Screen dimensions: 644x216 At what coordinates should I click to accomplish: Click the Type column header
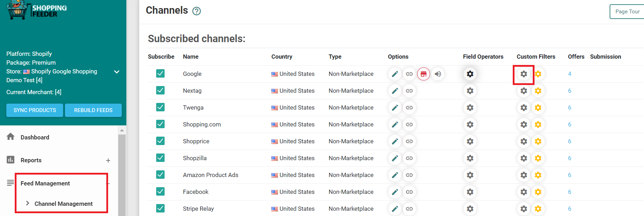click(x=335, y=57)
